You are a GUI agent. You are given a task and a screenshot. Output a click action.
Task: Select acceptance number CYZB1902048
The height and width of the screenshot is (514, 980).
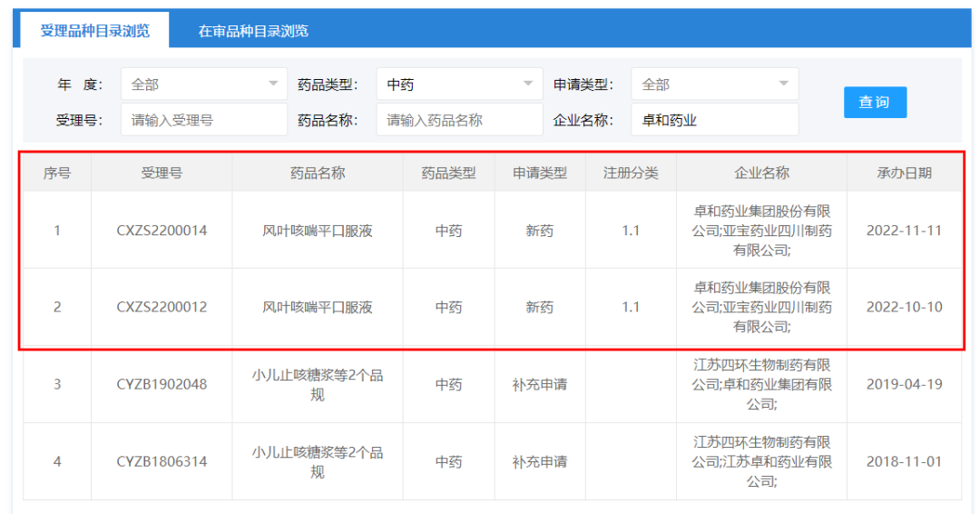pos(162,384)
